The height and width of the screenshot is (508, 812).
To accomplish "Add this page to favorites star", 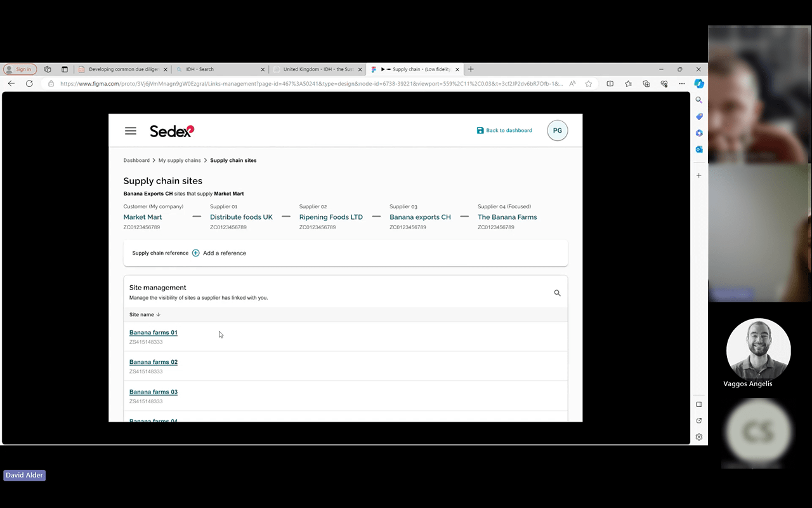I will click(589, 83).
